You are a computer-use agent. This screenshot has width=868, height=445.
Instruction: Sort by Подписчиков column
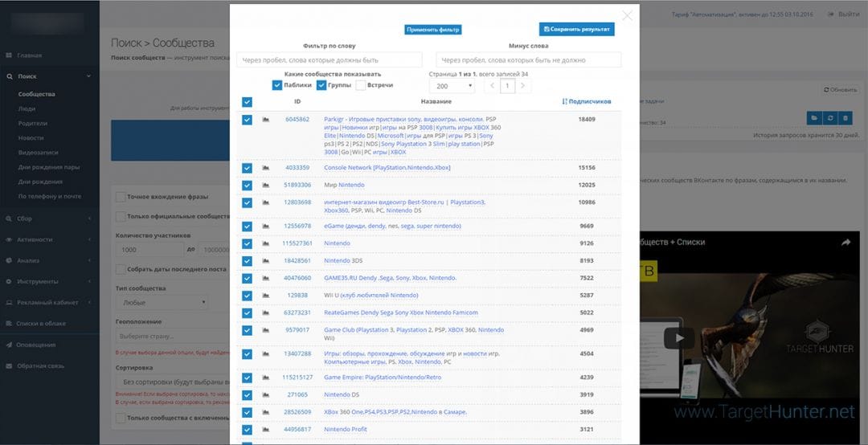[x=586, y=102]
